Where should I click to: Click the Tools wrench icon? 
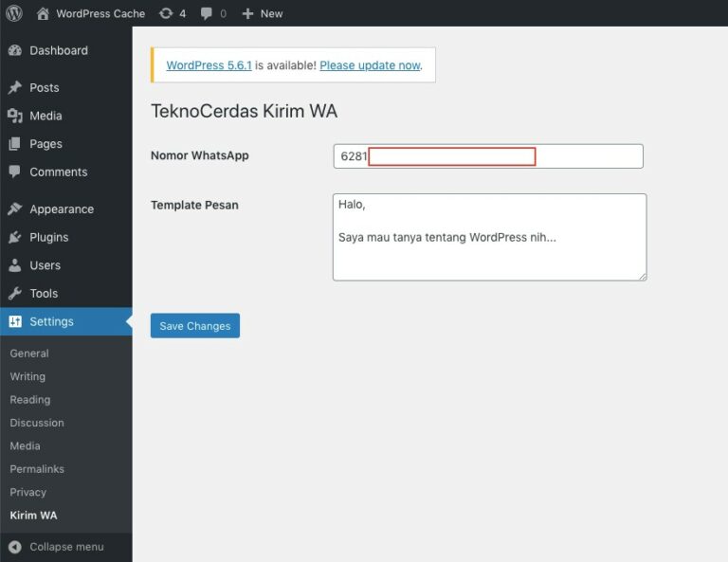(x=15, y=293)
